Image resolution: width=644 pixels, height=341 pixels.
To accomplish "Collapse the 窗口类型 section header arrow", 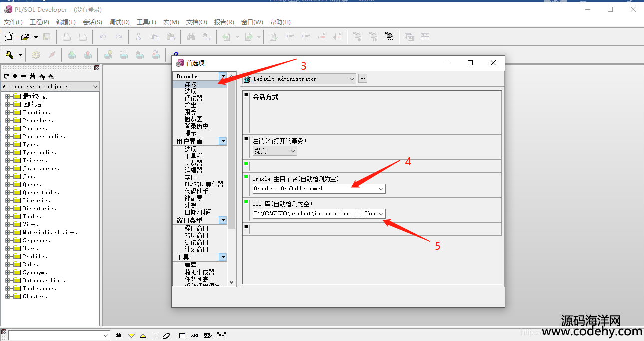I will [x=223, y=220].
